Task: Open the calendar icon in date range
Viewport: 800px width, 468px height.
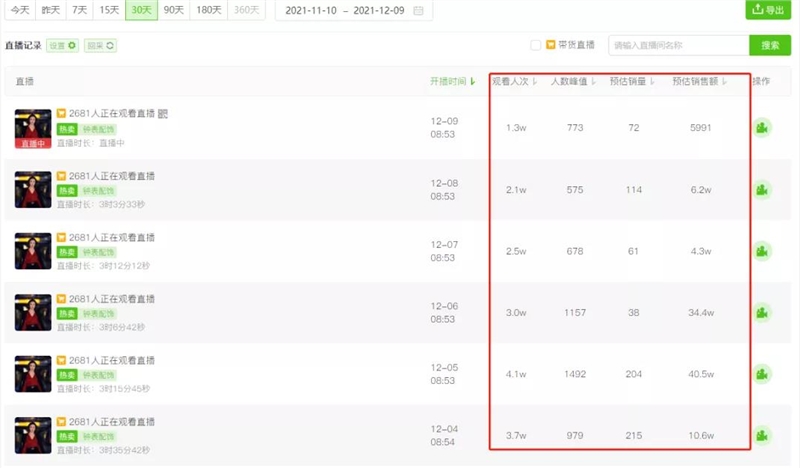Action: click(x=418, y=11)
